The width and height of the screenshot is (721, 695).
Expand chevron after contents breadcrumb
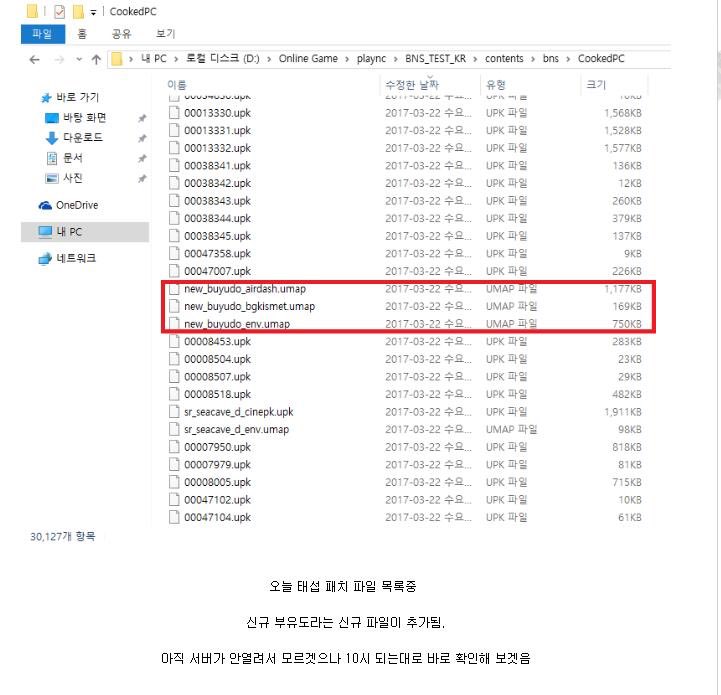coord(533,59)
